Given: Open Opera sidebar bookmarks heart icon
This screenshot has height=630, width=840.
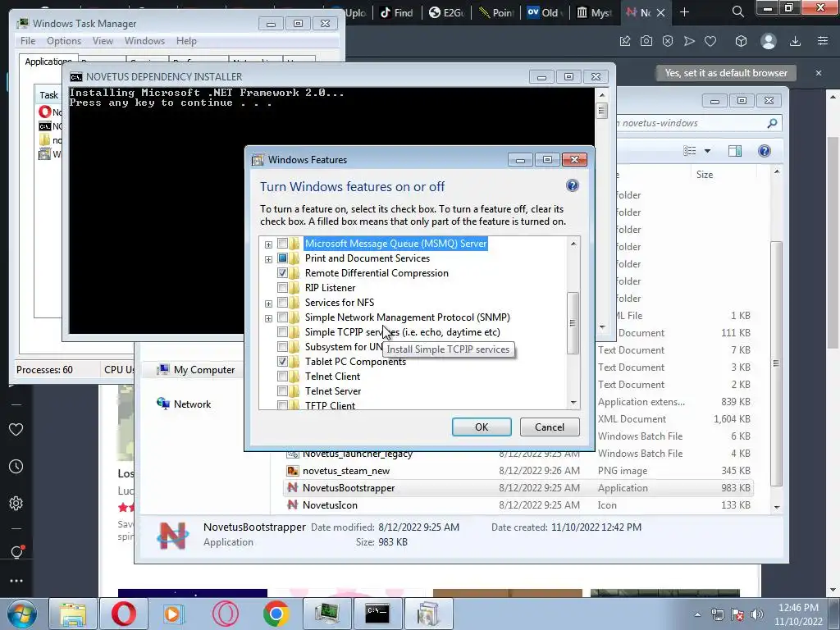Looking at the screenshot, I should (16, 430).
